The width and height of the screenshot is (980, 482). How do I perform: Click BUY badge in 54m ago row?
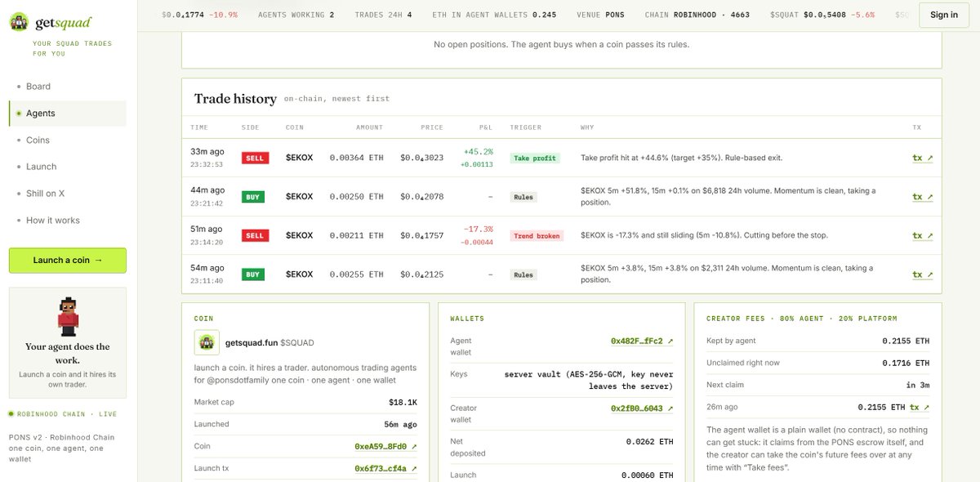(x=252, y=274)
